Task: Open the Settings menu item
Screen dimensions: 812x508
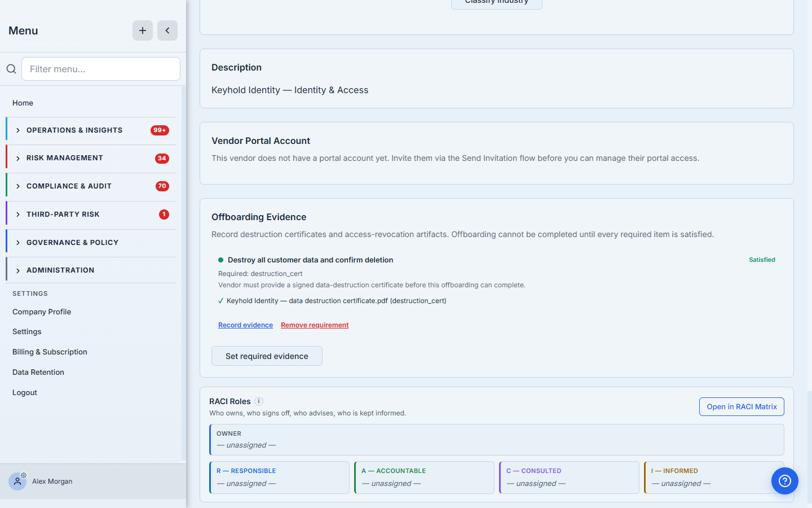Action: [x=27, y=331]
